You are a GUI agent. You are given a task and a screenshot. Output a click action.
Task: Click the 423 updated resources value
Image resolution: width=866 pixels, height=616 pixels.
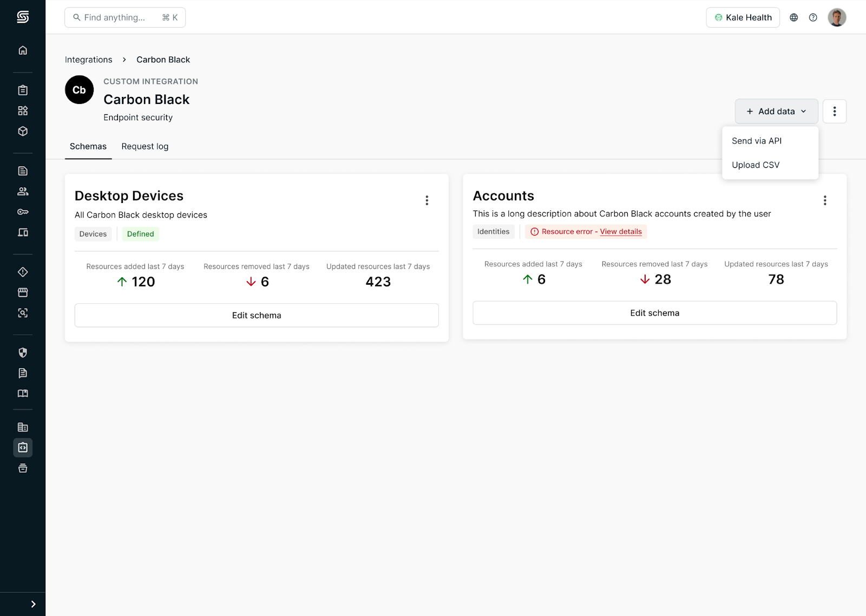pos(378,282)
